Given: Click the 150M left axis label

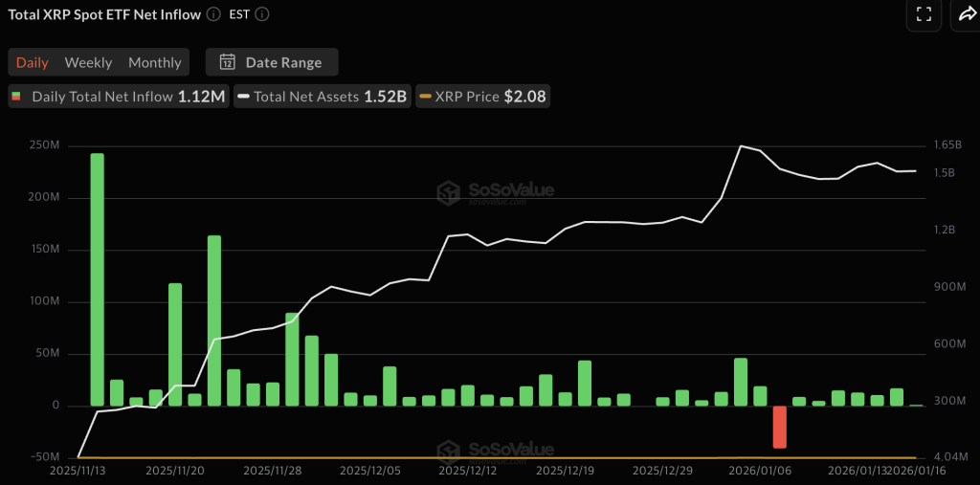Looking at the screenshot, I should pyautogui.click(x=43, y=250).
